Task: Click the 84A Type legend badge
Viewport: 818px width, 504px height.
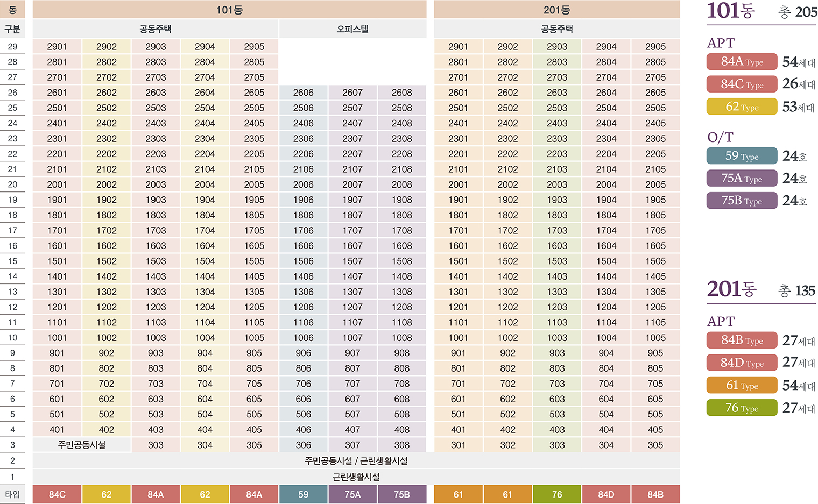Action: click(742, 62)
